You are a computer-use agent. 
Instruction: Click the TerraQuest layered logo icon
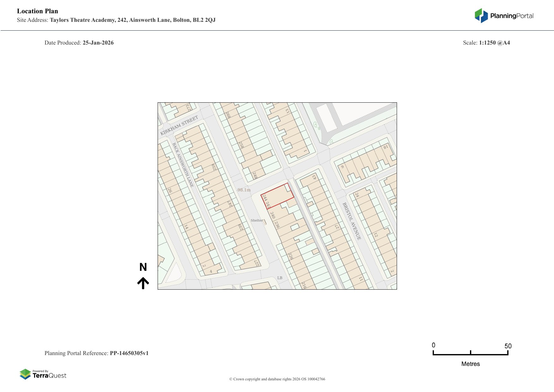[x=25, y=374]
